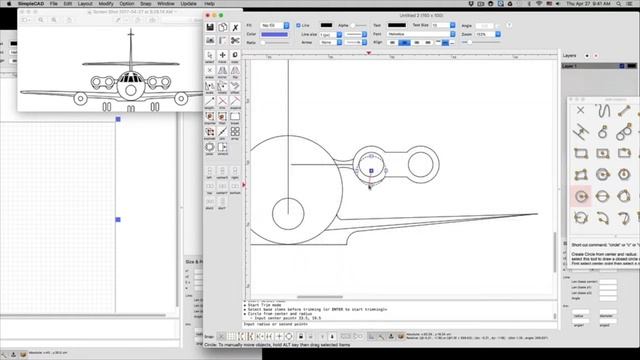
Task: Click the blue fill Color swatch
Action: pyautogui.click(x=274, y=34)
